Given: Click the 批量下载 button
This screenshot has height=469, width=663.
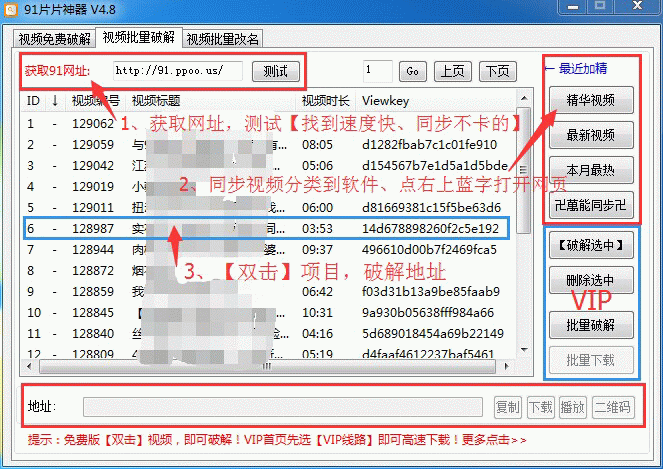Looking at the screenshot, I should (591, 360).
